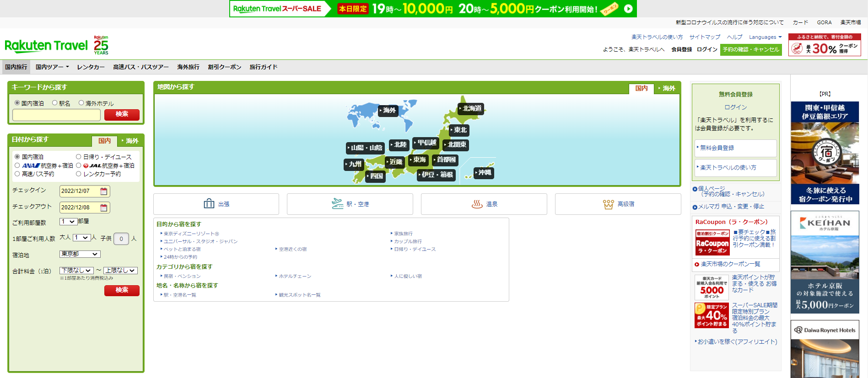Click 予約の確認・キャンセル green button
Viewport: 868px width, 378px height.
[751, 49]
